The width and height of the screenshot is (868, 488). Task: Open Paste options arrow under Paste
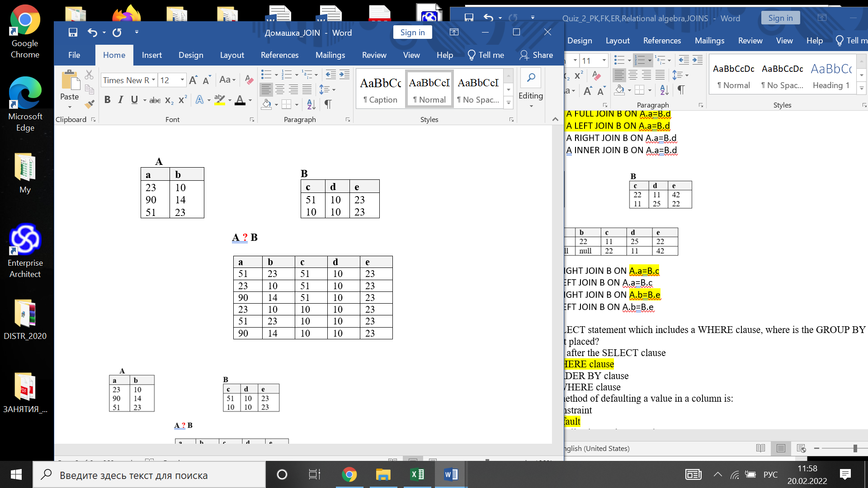click(x=70, y=107)
